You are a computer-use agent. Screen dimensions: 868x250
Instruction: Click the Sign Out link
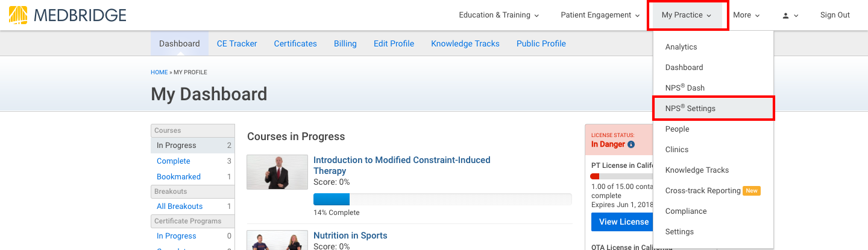coord(835,15)
